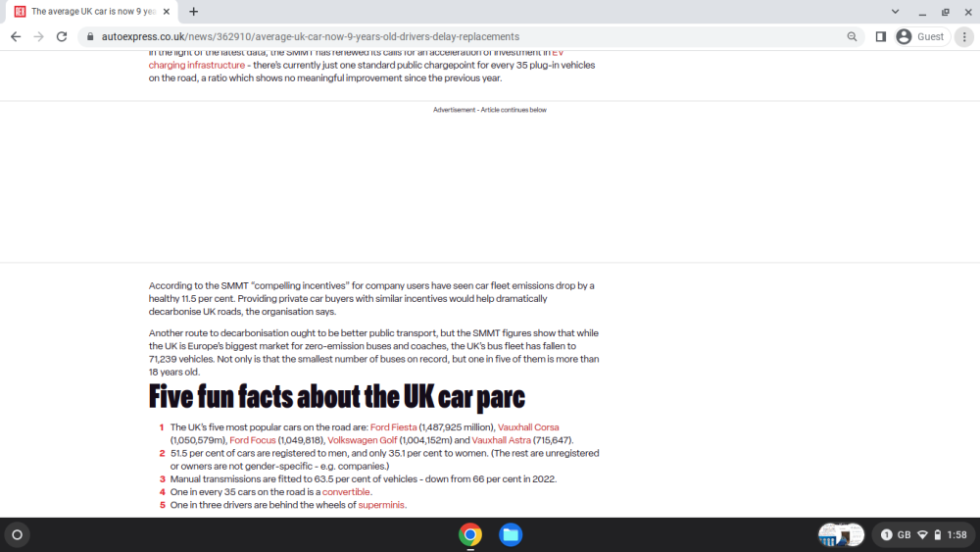This screenshot has width=980, height=552.
Task: Launch Chrome from the shelf
Action: click(x=470, y=535)
